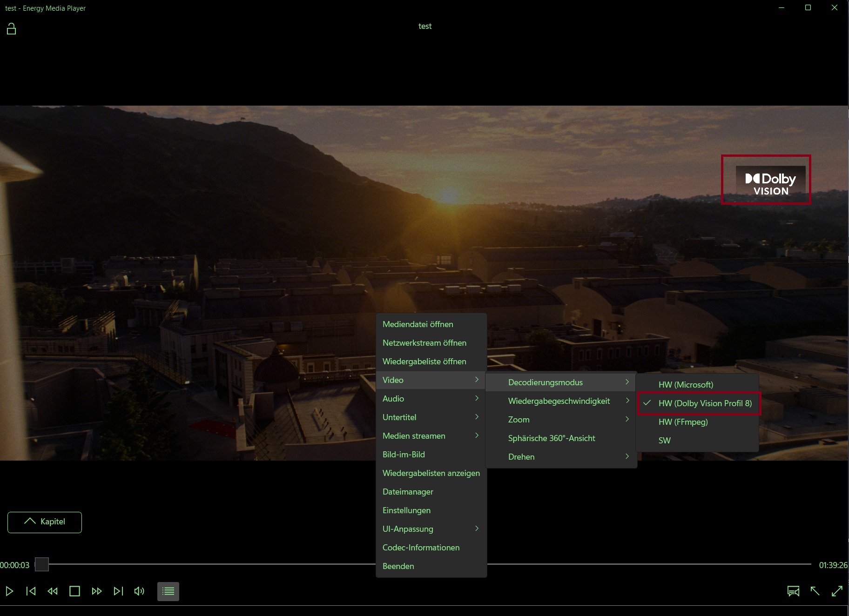Open Einstellungen
Screen dimensions: 849x616
tap(431, 510)
